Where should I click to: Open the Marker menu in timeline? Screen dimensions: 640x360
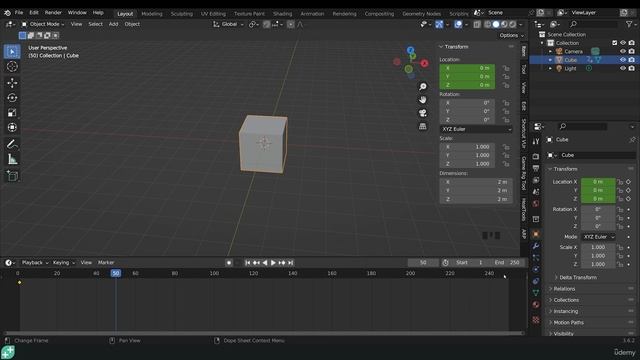pos(106,262)
